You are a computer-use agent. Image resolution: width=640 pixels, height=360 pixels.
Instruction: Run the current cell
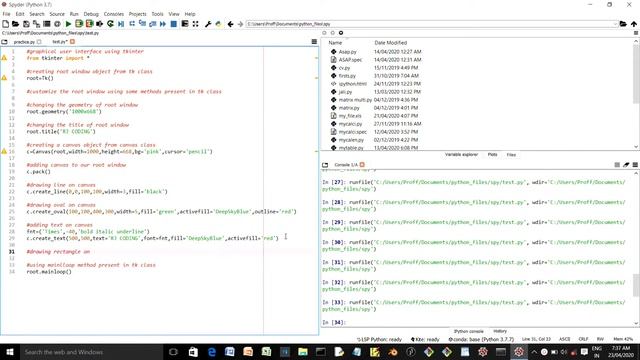(x=79, y=24)
